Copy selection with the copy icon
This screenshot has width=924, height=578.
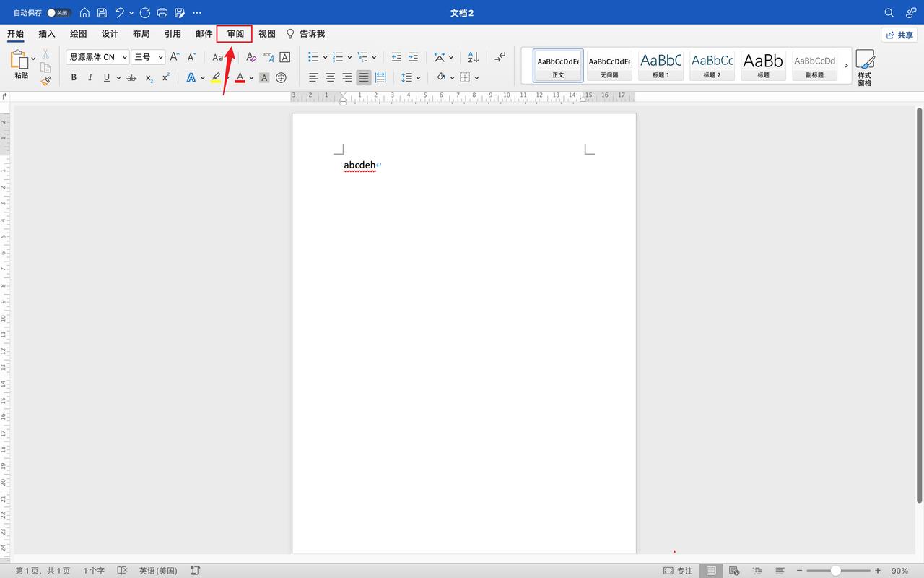[x=45, y=67]
